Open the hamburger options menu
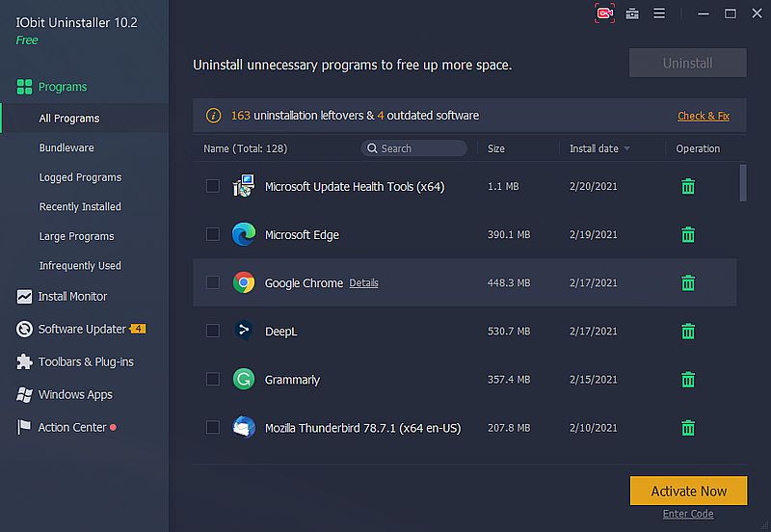This screenshot has height=532, width=771. tap(659, 13)
